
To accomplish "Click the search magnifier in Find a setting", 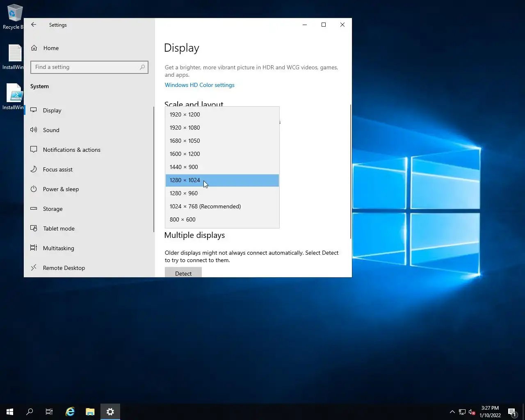I will coord(142,67).
